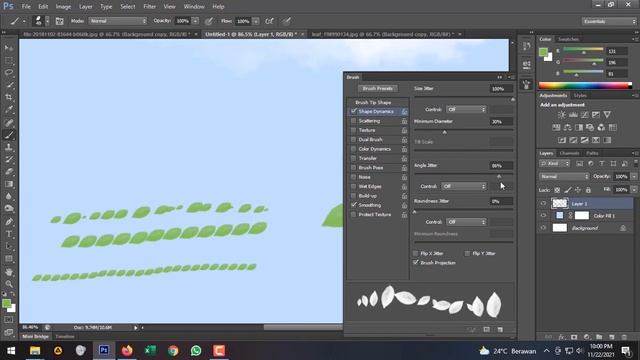Select the Gradient tool
Image resolution: width=640 pixels, height=360 pixels.
tap(9, 184)
